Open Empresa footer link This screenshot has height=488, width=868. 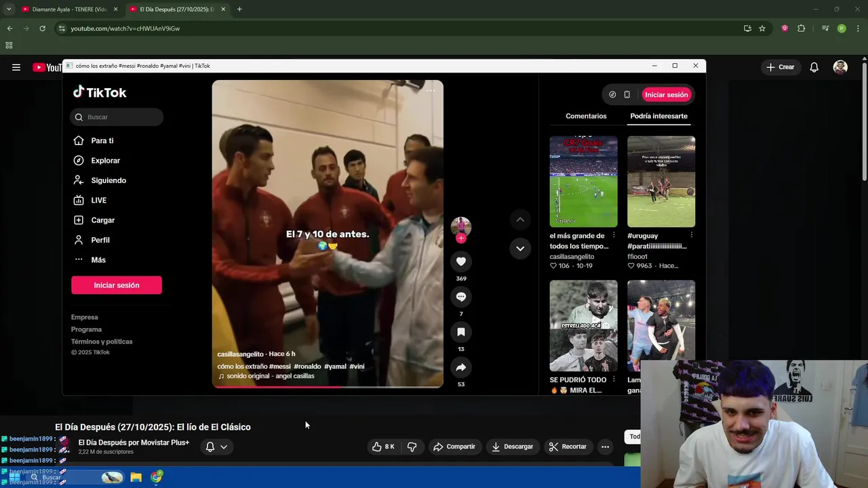(x=85, y=317)
